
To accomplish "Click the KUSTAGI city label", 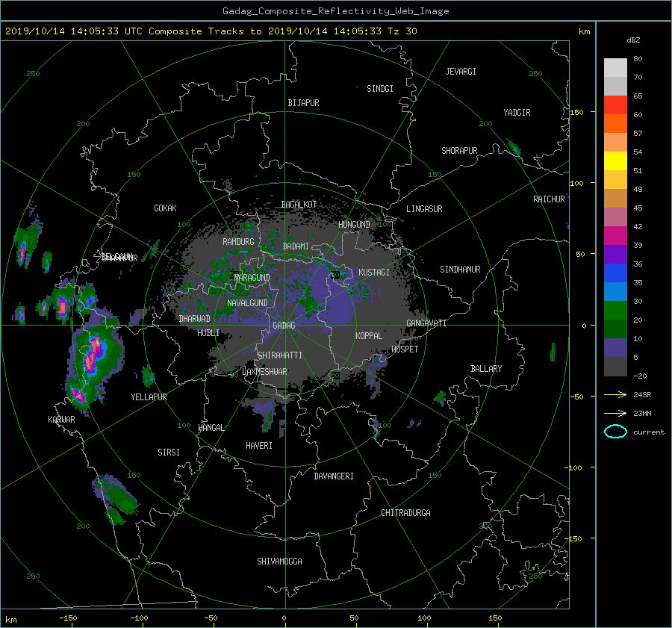I will 374,273.
